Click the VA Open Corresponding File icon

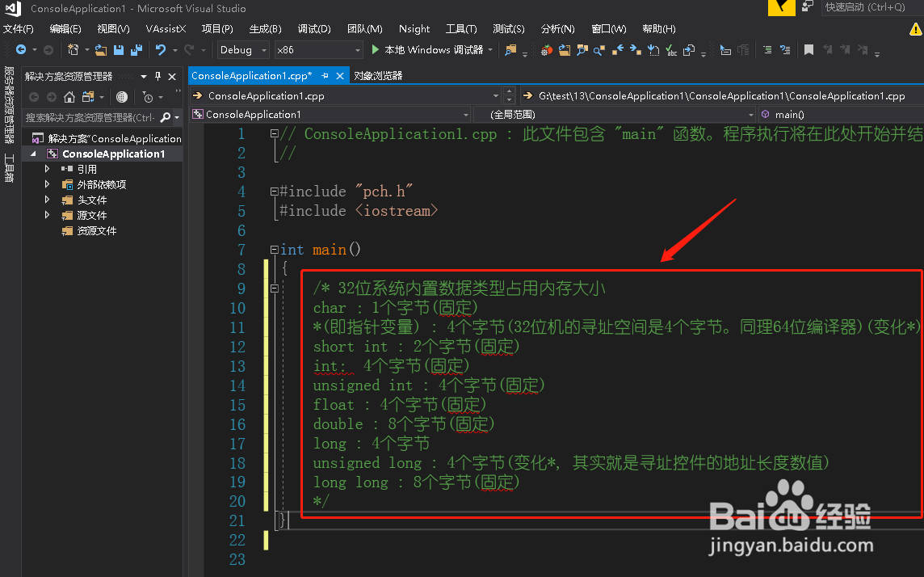689,50
